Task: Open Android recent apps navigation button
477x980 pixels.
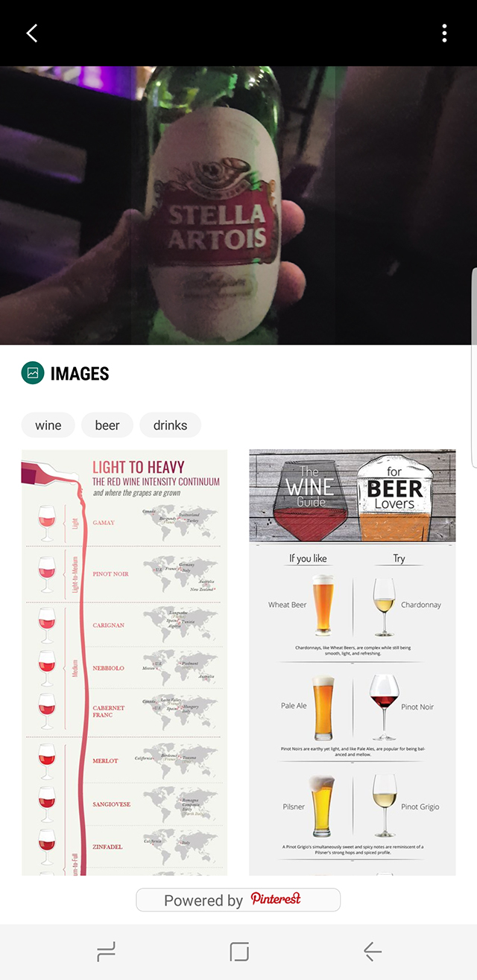Action: 107,951
